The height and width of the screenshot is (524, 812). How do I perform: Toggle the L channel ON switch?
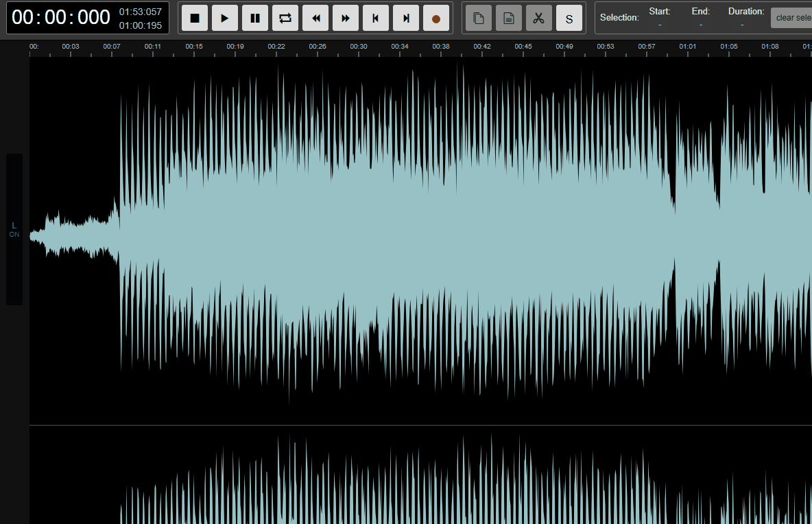14,230
